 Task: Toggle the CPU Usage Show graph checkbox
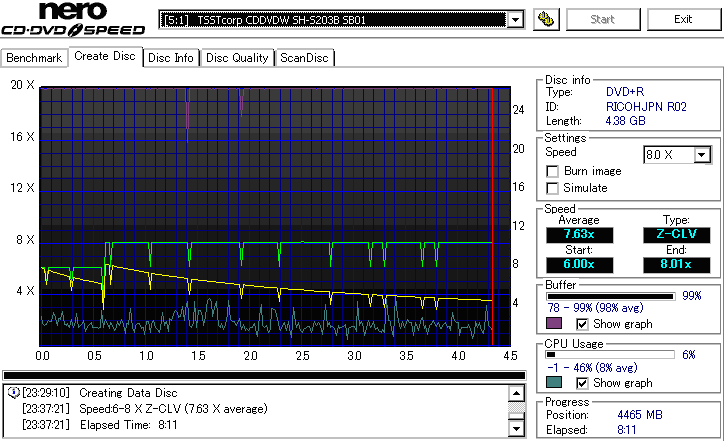pos(582,383)
